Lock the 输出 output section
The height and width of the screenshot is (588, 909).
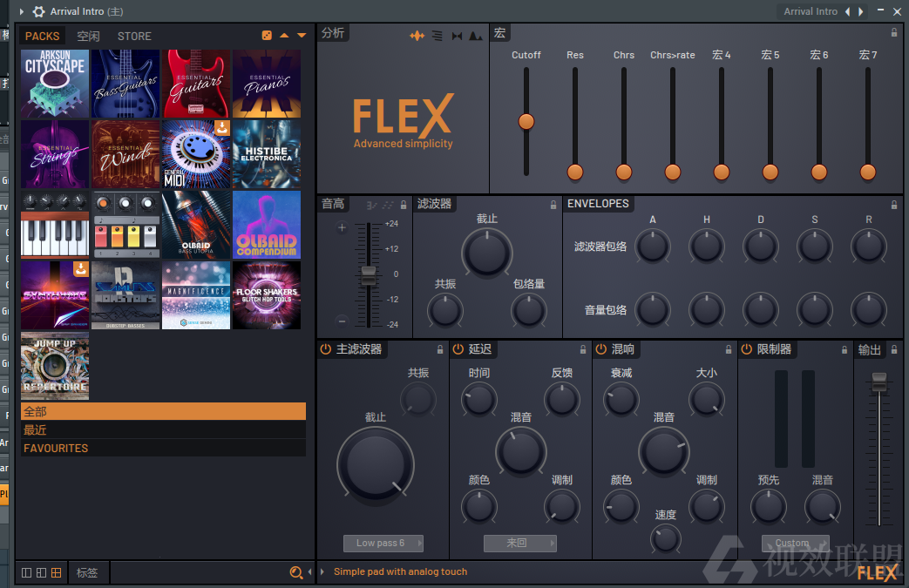pos(894,349)
